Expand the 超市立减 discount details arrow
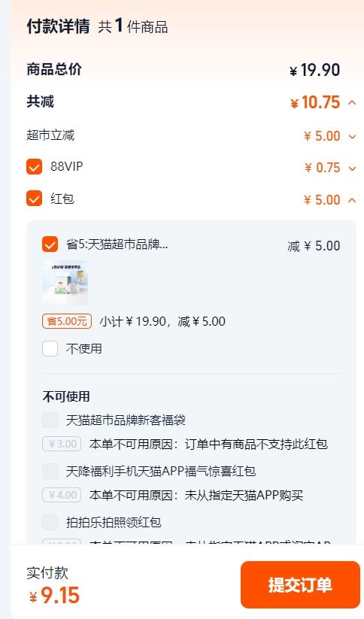Viewport: 364px width, 619px height. 353,137
